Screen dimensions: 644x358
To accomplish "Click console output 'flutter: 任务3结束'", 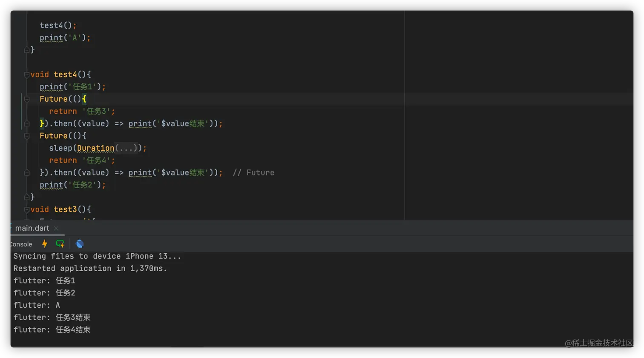I will click(52, 318).
